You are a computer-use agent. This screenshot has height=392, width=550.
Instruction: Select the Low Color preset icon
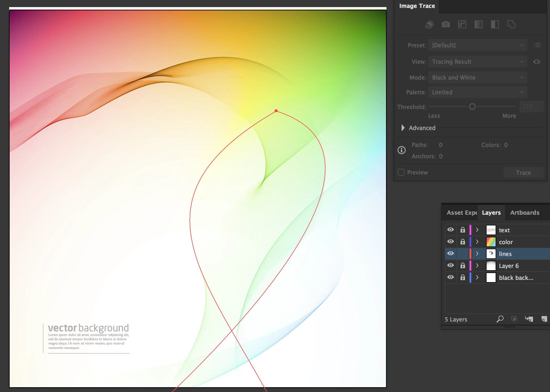tap(462, 25)
